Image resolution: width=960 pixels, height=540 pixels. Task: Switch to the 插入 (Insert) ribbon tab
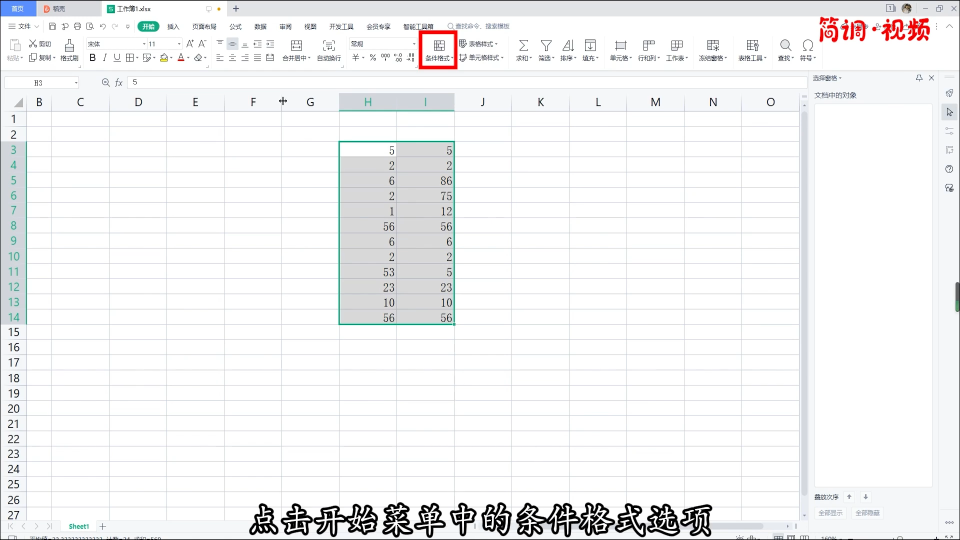[x=174, y=26]
